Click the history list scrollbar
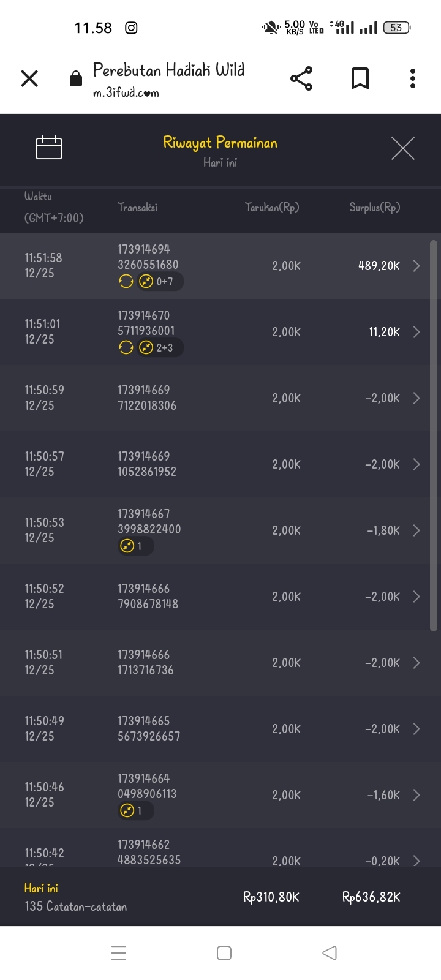This screenshot has height=980, width=441. (434, 435)
